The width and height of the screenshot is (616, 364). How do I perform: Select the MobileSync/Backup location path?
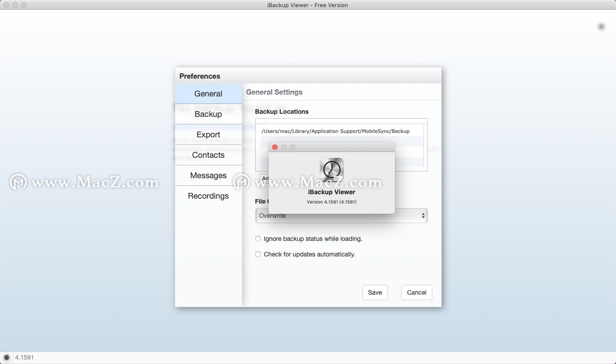pos(335,131)
